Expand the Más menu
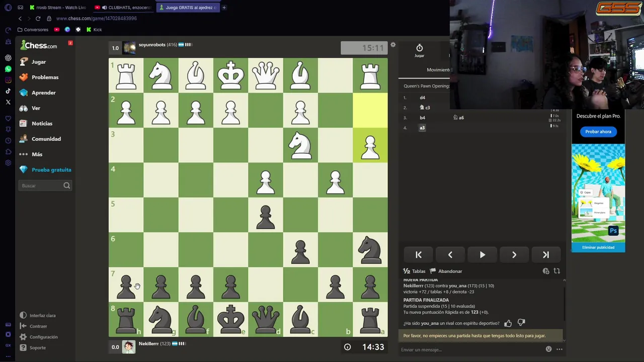The image size is (644, 362). (31, 154)
